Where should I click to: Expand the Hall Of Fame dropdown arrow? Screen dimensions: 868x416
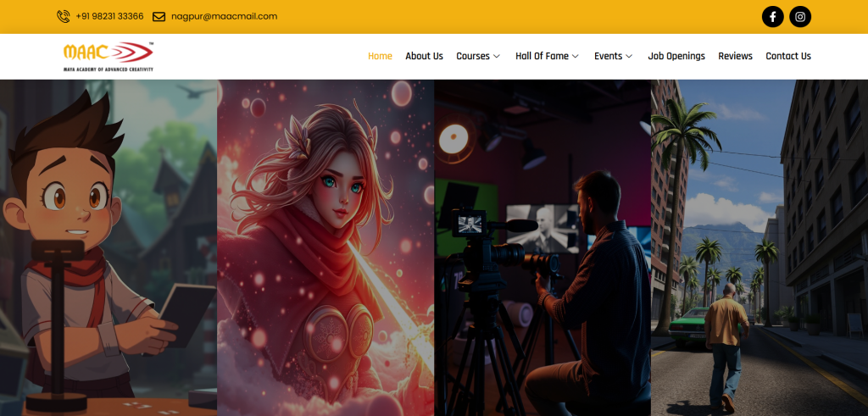click(576, 57)
